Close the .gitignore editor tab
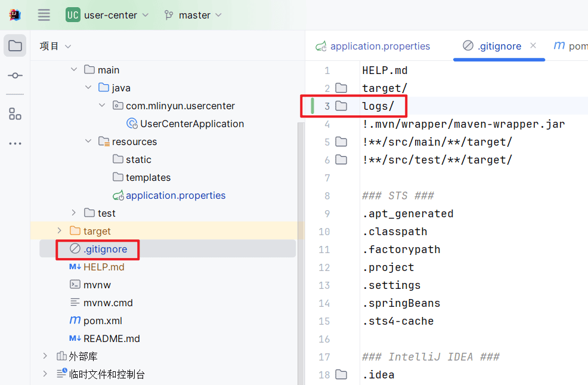 pyautogui.click(x=533, y=45)
